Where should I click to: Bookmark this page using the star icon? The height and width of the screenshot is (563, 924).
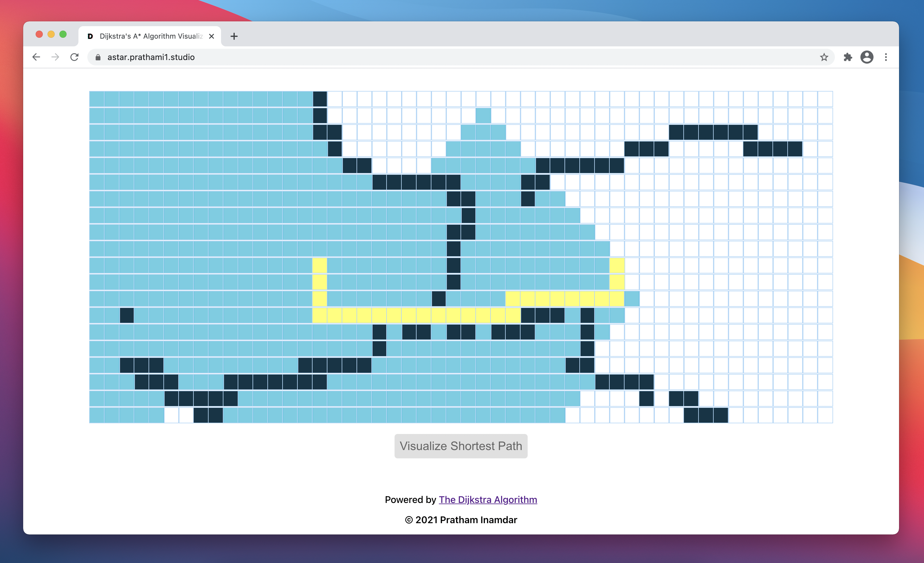coord(824,57)
